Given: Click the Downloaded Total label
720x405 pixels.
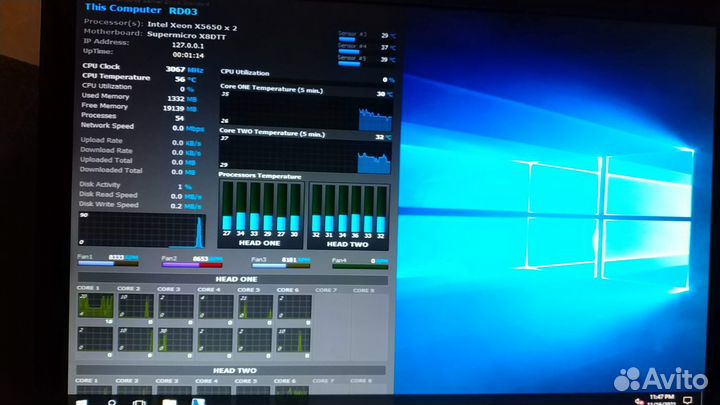Looking at the screenshot, I should [x=111, y=170].
